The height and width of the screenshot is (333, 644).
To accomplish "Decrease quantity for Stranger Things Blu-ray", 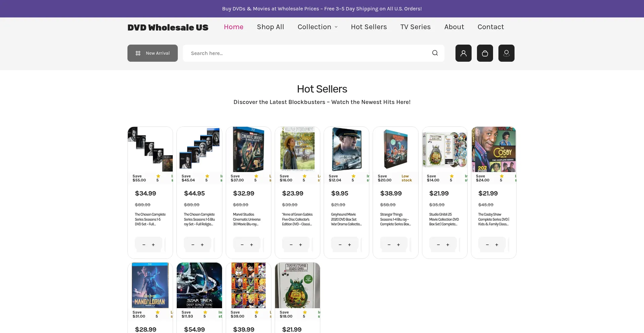I will tap(389, 245).
